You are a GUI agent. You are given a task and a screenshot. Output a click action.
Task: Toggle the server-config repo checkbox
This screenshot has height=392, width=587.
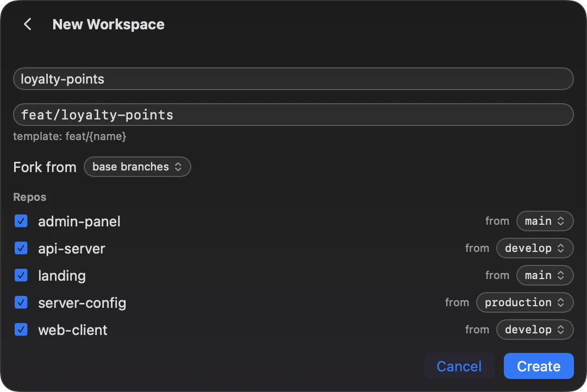21,302
